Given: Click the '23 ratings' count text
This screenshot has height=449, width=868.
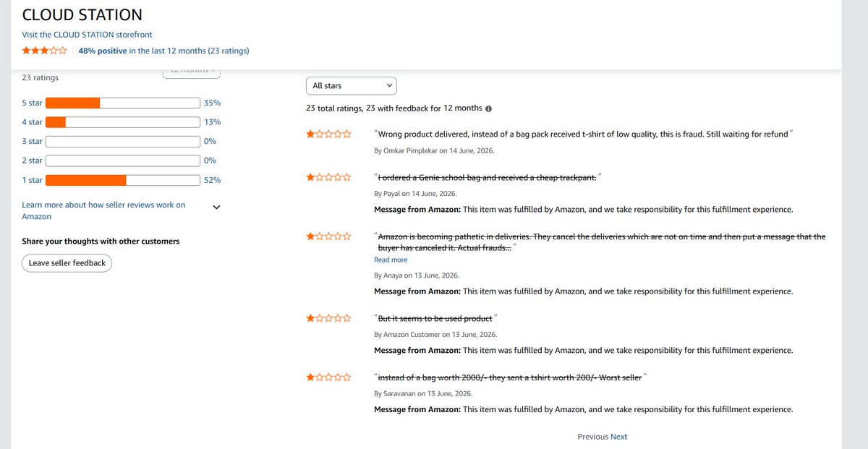Looking at the screenshot, I should (41, 77).
